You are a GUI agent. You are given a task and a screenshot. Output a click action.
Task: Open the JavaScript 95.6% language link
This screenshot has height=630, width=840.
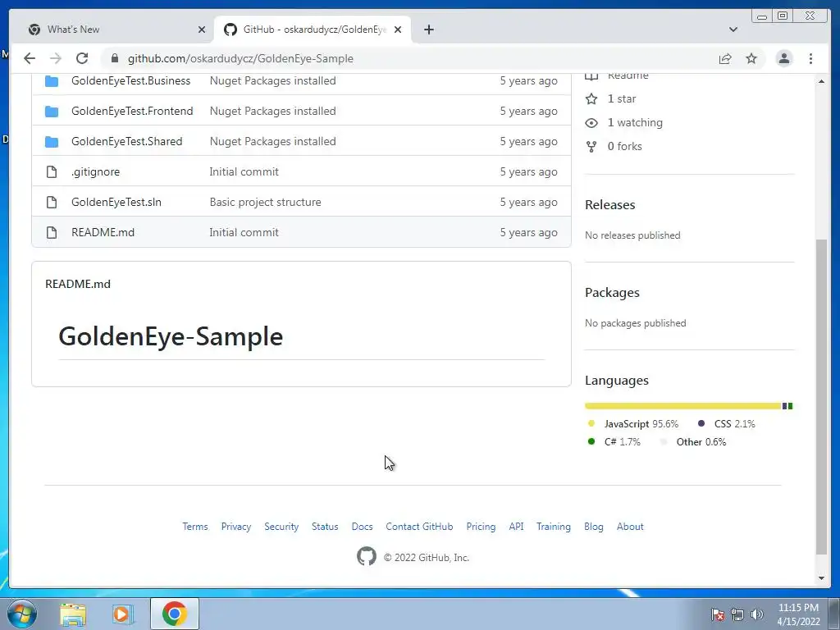click(641, 424)
